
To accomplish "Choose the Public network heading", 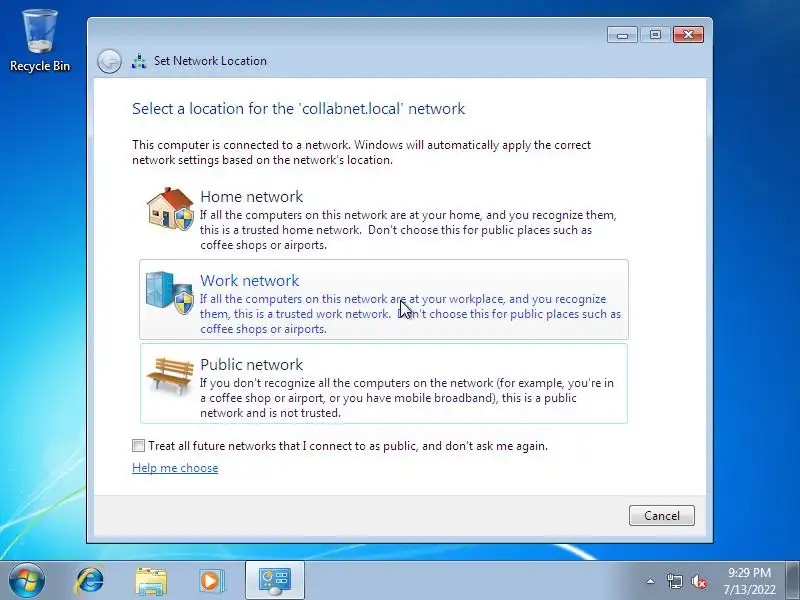I will [x=252, y=364].
